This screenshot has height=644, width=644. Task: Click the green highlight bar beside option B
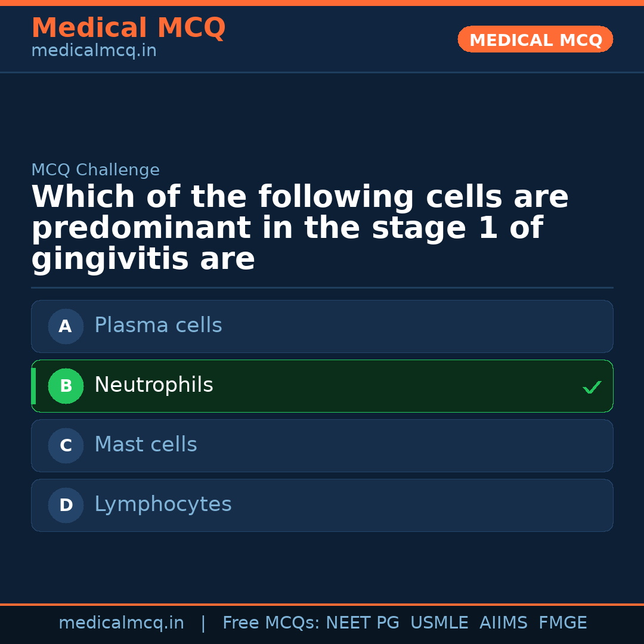click(x=34, y=386)
